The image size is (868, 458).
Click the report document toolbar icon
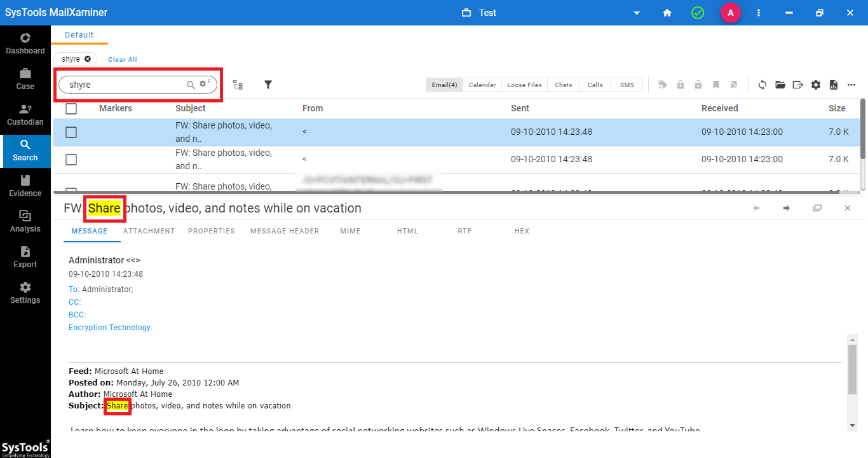click(834, 85)
